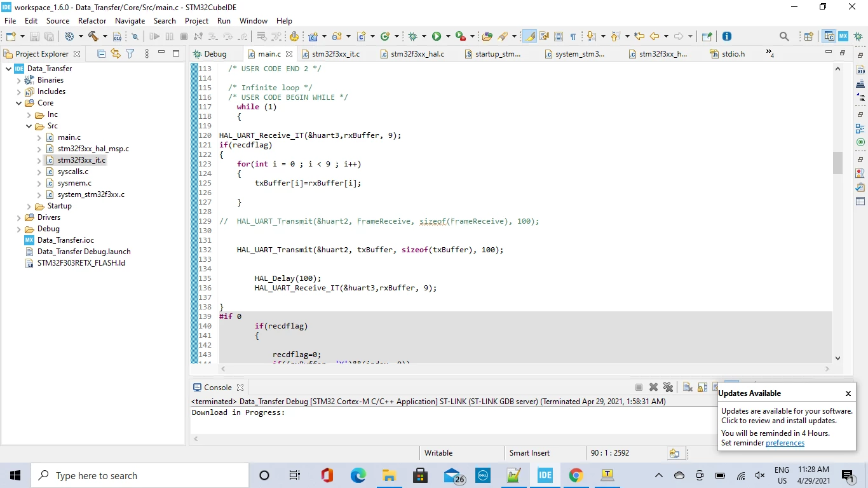This screenshot has width=868, height=488.
Task: Click the Last Edit Location arrow icon
Action: click(x=639, y=37)
